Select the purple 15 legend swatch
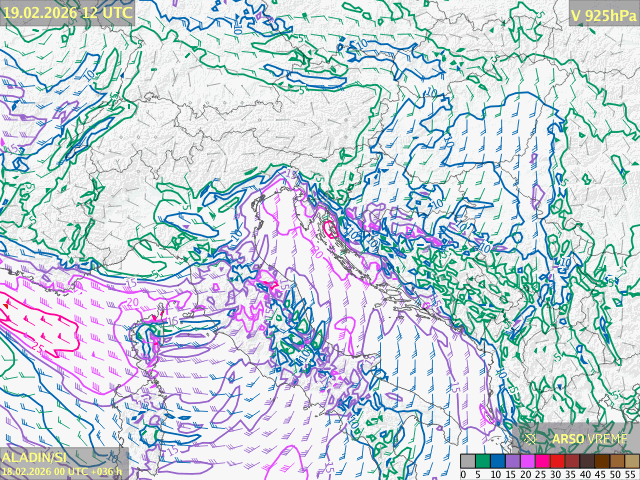Viewport: 640px width, 480px height. (x=513, y=462)
